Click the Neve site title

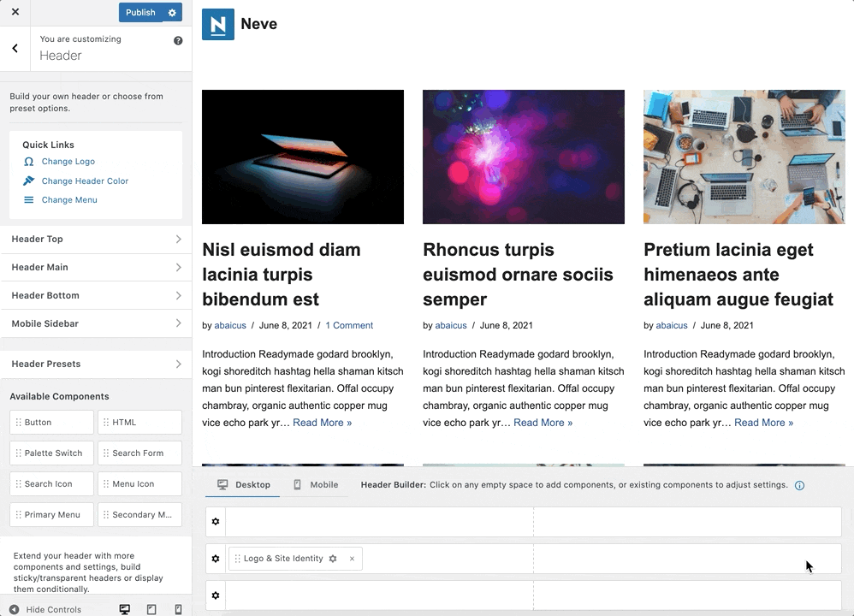[x=258, y=24]
